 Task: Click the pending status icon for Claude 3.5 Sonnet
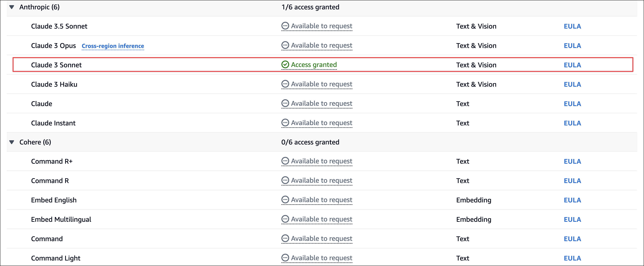click(x=285, y=26)
